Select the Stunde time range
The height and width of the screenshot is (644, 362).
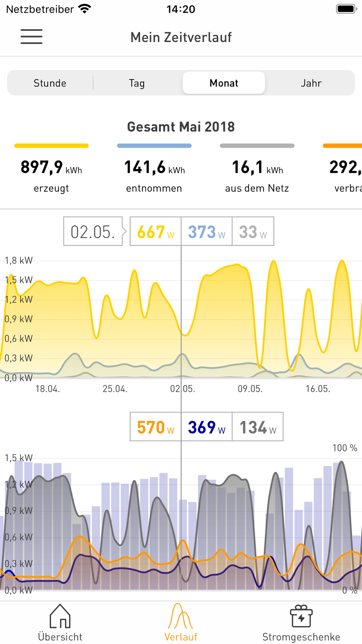click(x=50, y=83)
